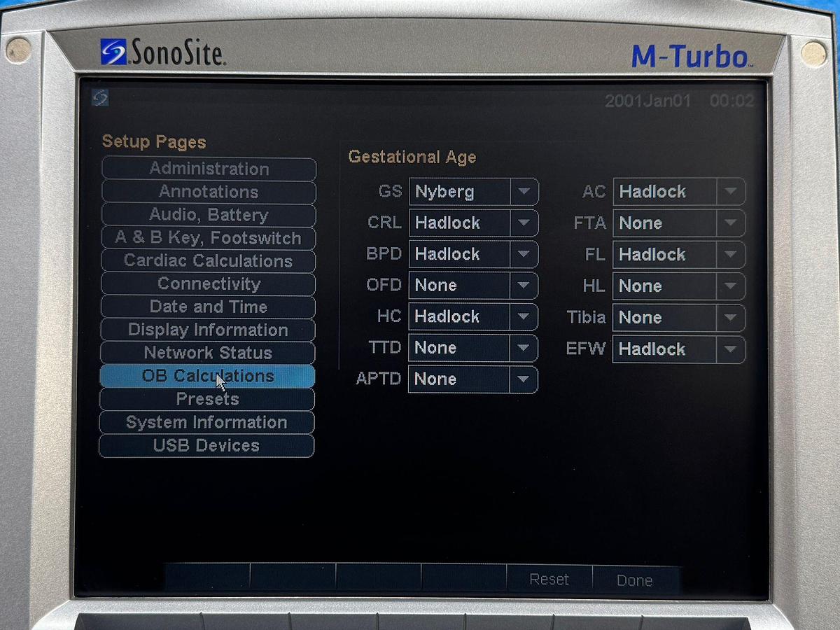Expand the BPD Hadlock dropdown
This screenshot has width=840, height=630.
524,254
